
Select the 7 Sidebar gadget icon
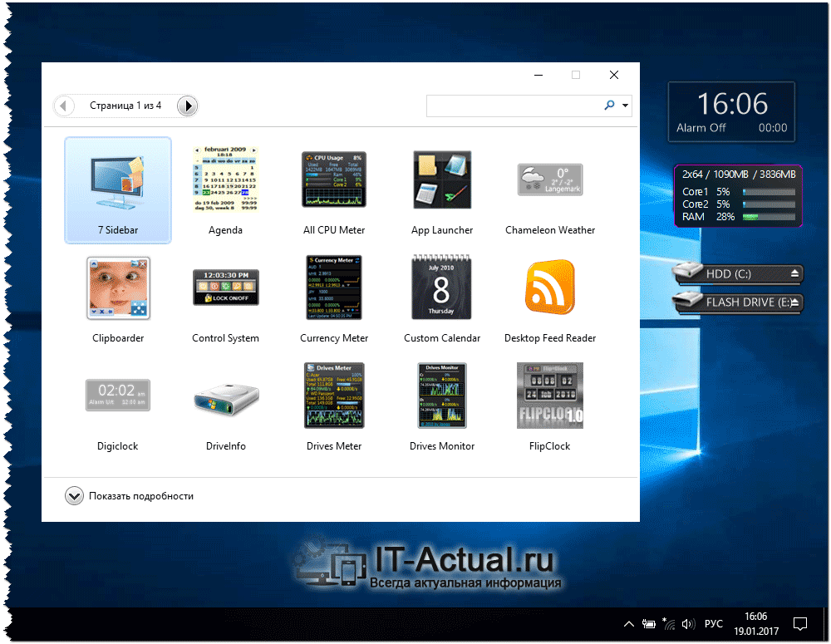point(117,181)
